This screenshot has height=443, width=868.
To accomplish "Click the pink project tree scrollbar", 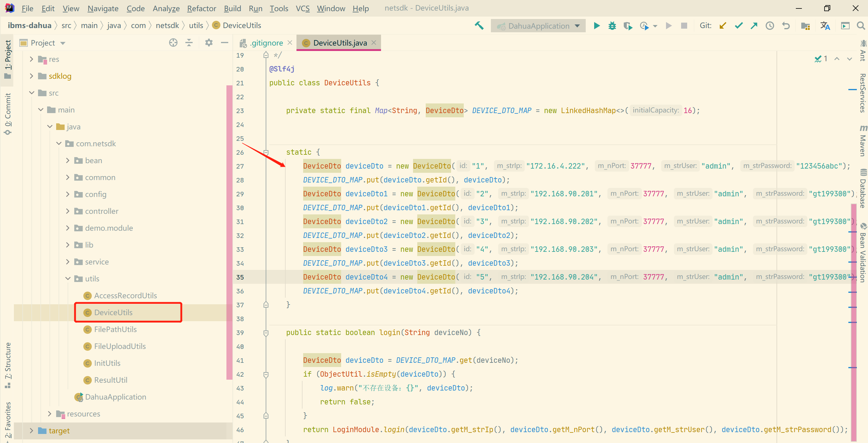I will [x=229, y=232].
